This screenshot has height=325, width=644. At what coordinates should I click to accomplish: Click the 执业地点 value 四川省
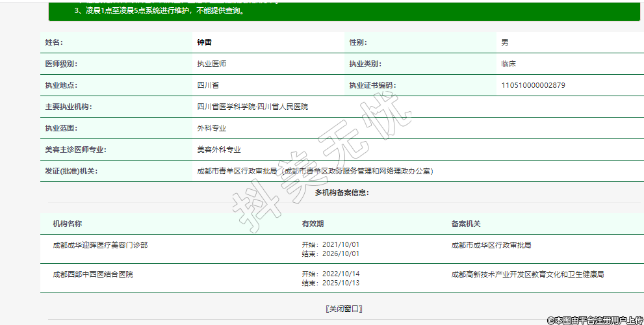pyautogui.click(x=208, y=85)
